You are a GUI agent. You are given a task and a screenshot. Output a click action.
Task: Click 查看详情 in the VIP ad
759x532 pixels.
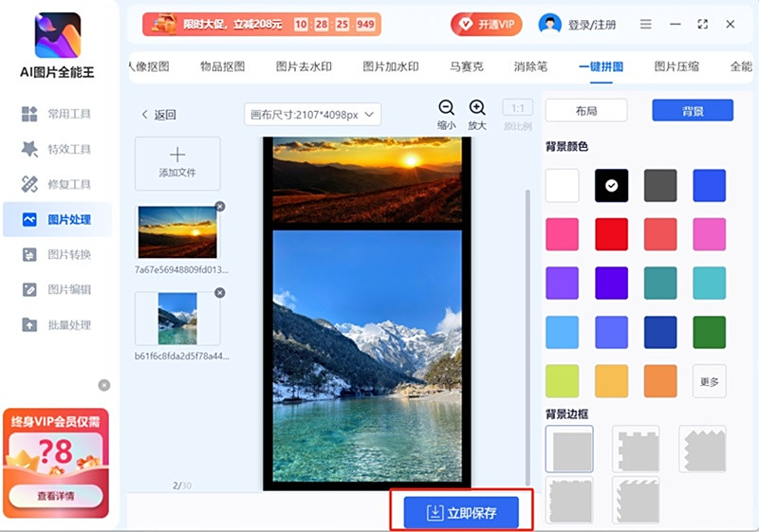pyautogui.click(x=56, y=496)
